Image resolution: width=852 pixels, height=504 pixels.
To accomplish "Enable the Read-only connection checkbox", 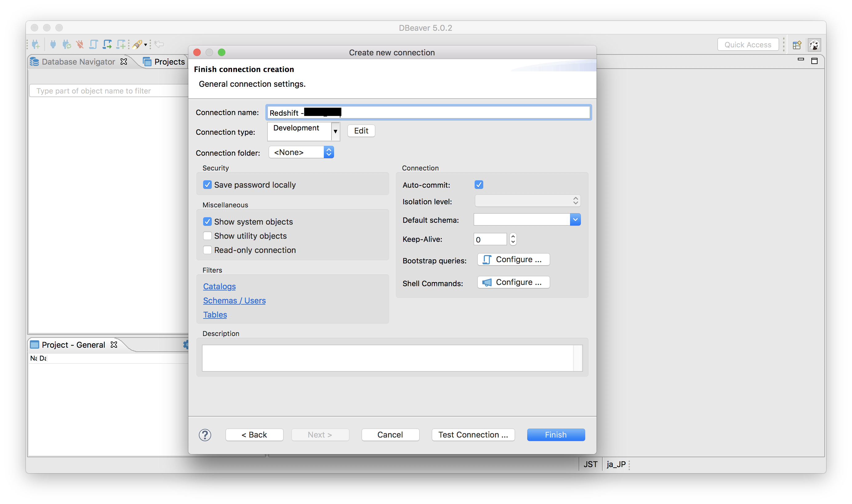I will [x=207, y=250].
